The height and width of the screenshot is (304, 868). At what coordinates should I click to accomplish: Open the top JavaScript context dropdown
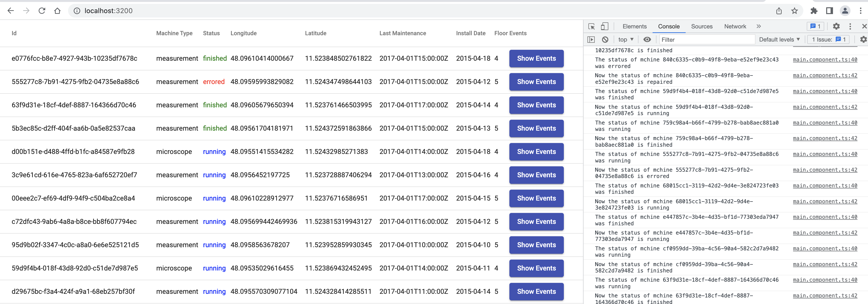point(626,39)
